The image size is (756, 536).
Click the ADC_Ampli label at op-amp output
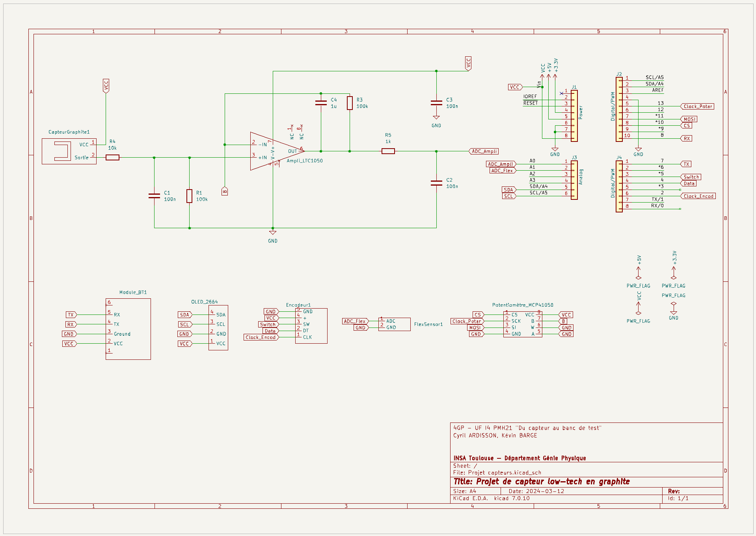tap(484, 151)
